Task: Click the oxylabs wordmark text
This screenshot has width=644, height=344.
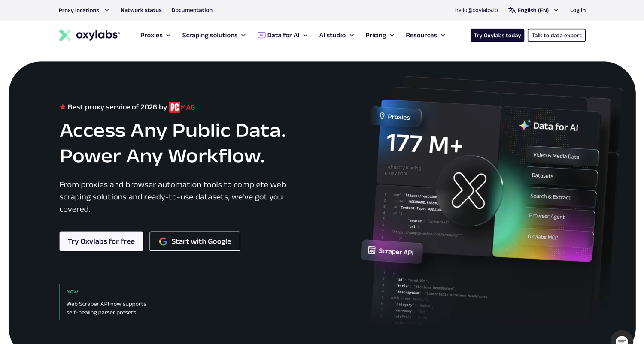Action: tap(98, 35)
